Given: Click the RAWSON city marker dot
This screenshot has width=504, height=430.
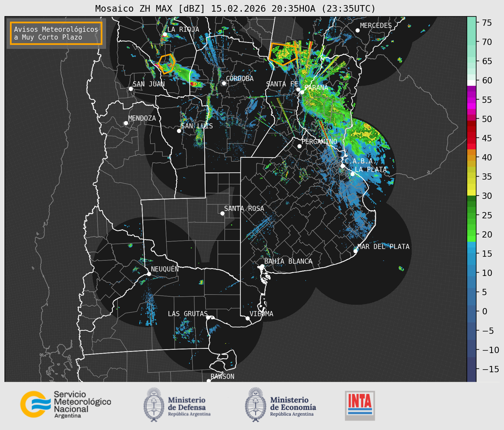Looking at the screenshot, I should [209, 381].
